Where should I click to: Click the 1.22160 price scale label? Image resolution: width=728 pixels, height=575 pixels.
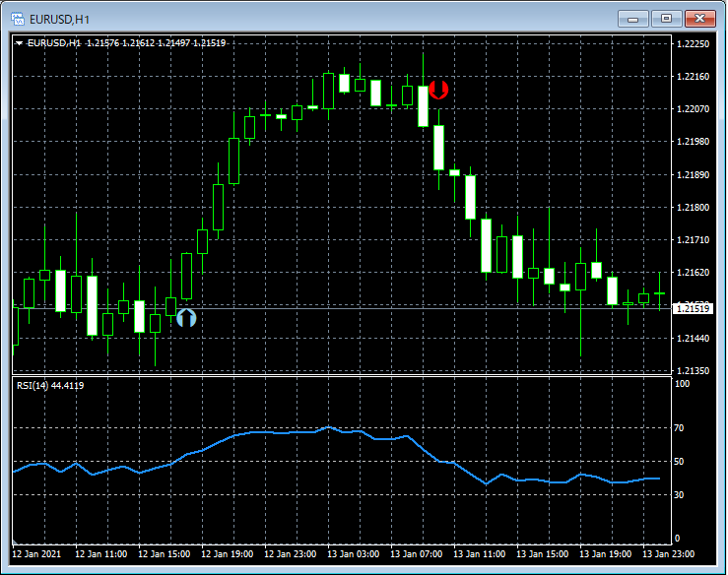click(x=693, y=77)
